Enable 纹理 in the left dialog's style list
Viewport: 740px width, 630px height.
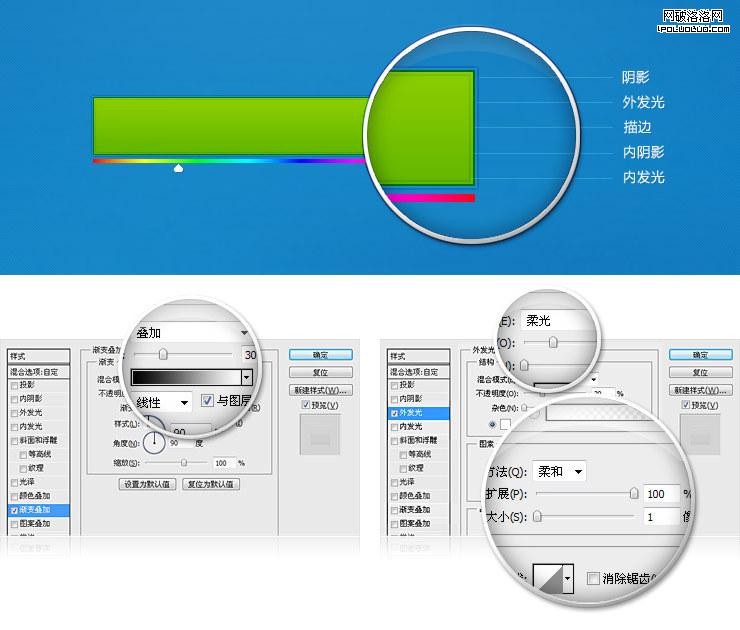click(23, 469)
